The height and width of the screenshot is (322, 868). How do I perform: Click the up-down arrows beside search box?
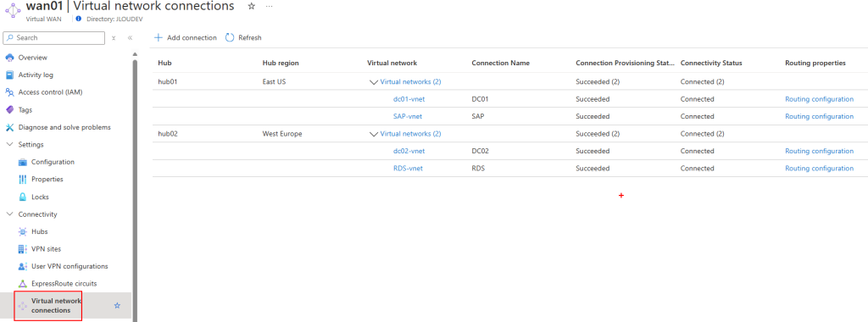click(114, 38)
